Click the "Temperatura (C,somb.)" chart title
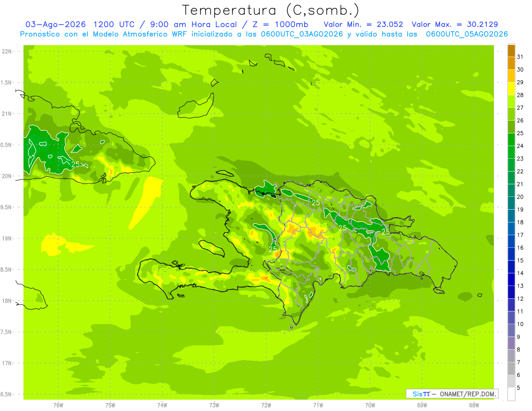 tap(271, 10)
